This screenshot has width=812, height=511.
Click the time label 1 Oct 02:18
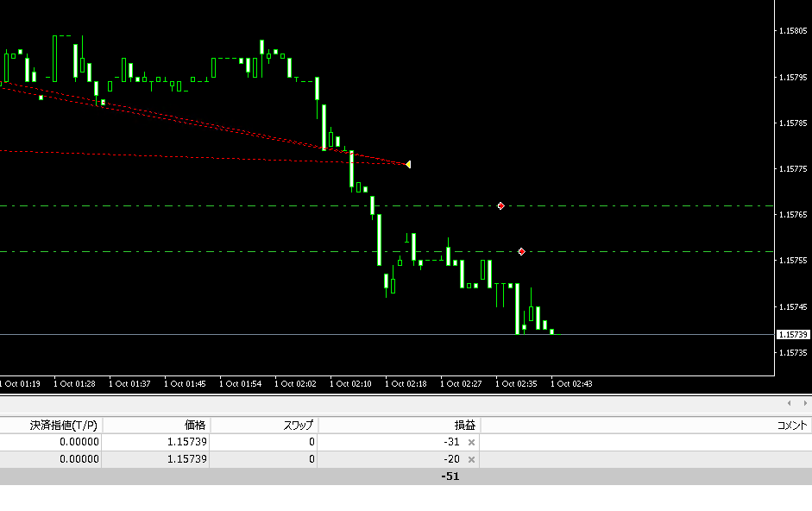coord(406,384)
